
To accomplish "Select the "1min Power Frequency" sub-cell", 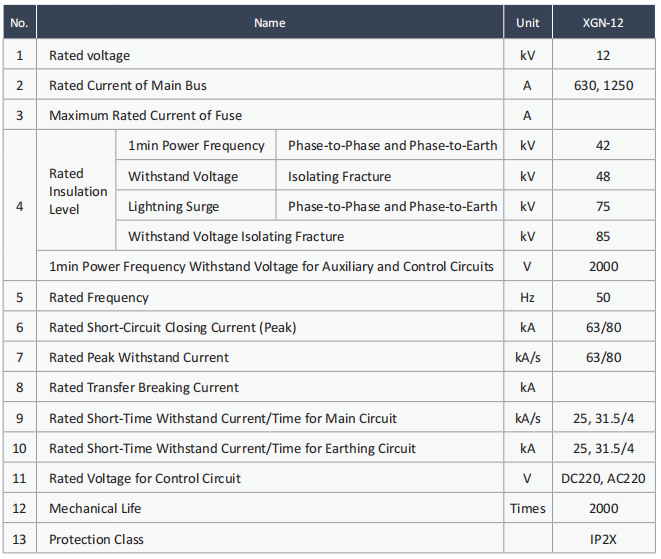I will coord(196,146).
